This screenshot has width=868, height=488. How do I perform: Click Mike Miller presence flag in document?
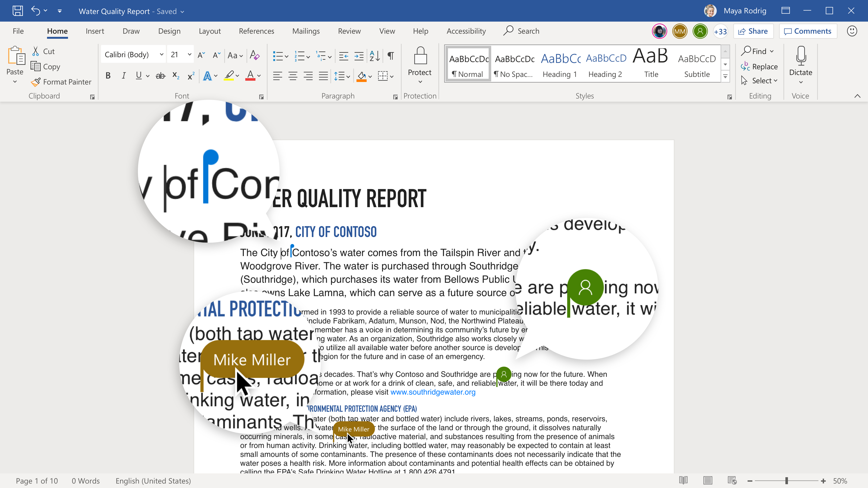(354, 429)
